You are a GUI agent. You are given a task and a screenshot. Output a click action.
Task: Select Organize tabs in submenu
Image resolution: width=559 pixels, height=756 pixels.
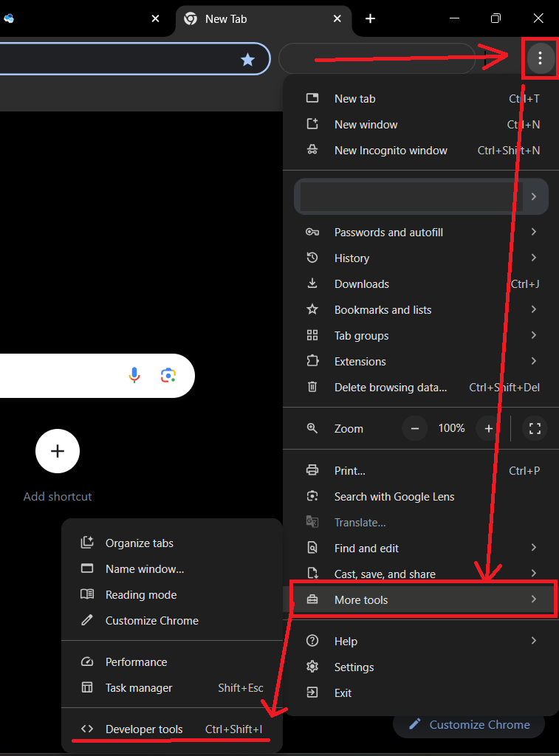(x=172, y=543)
